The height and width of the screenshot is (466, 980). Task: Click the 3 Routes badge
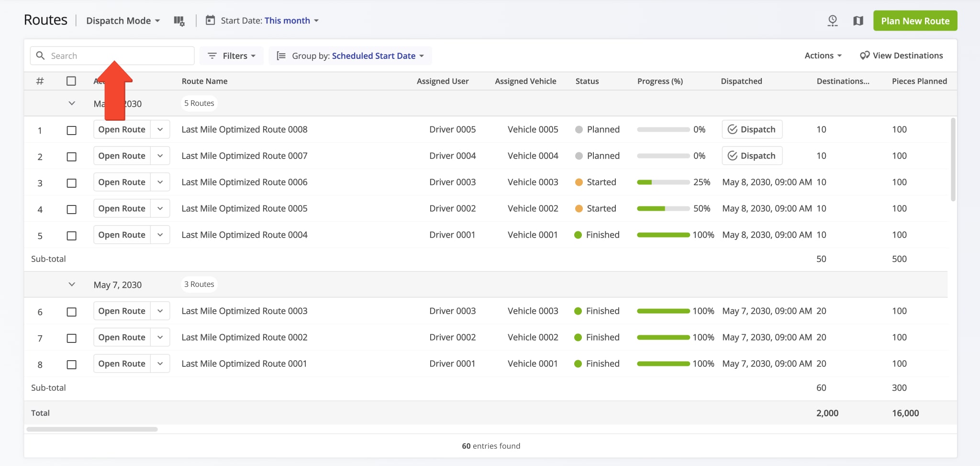point(199,284)
